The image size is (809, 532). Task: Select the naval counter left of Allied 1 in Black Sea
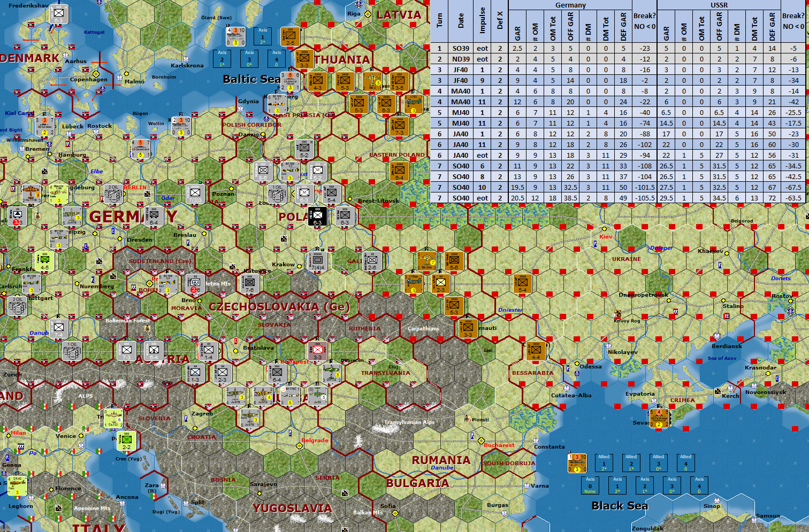(x=577, y=463)
